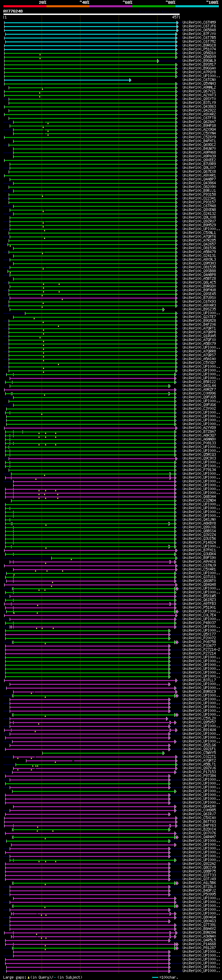This screenshot has height=980, width=222.
Task: Select the UniRef100_P97384 label
Action: [x=199, y=776]
